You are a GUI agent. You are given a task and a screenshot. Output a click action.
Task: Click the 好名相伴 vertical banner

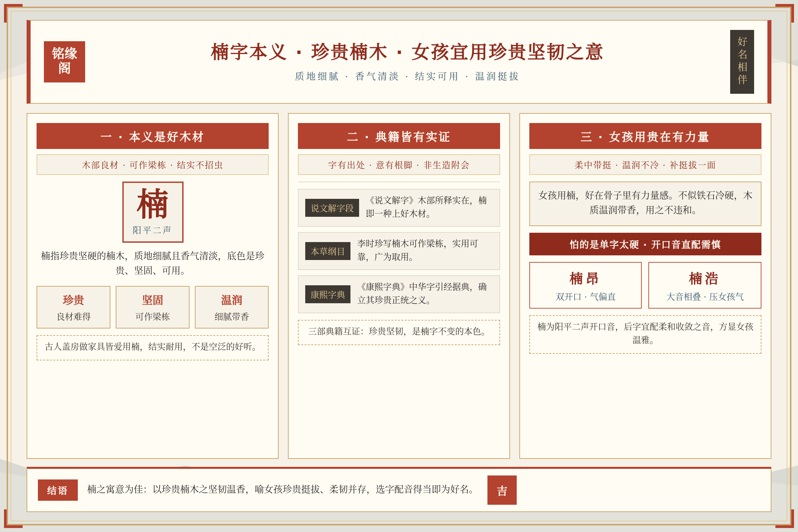[x=742, y=62]
